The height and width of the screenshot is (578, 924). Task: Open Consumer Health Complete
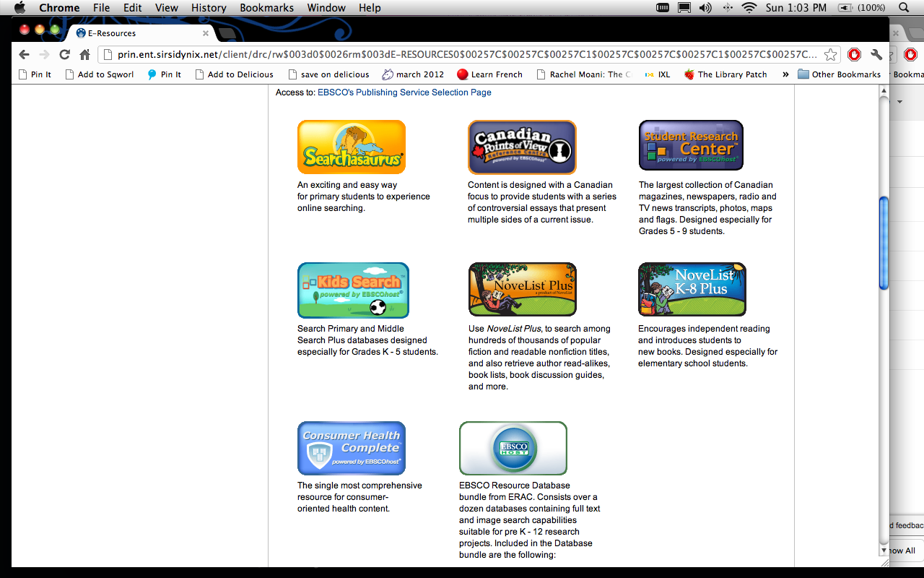351,448
